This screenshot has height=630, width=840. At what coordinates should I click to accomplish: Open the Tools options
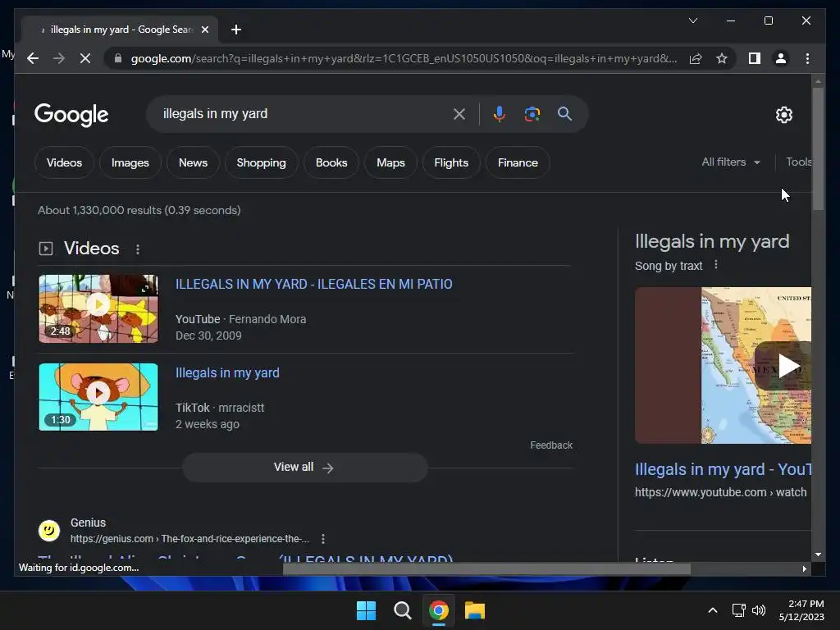click(x=798, y=162)
